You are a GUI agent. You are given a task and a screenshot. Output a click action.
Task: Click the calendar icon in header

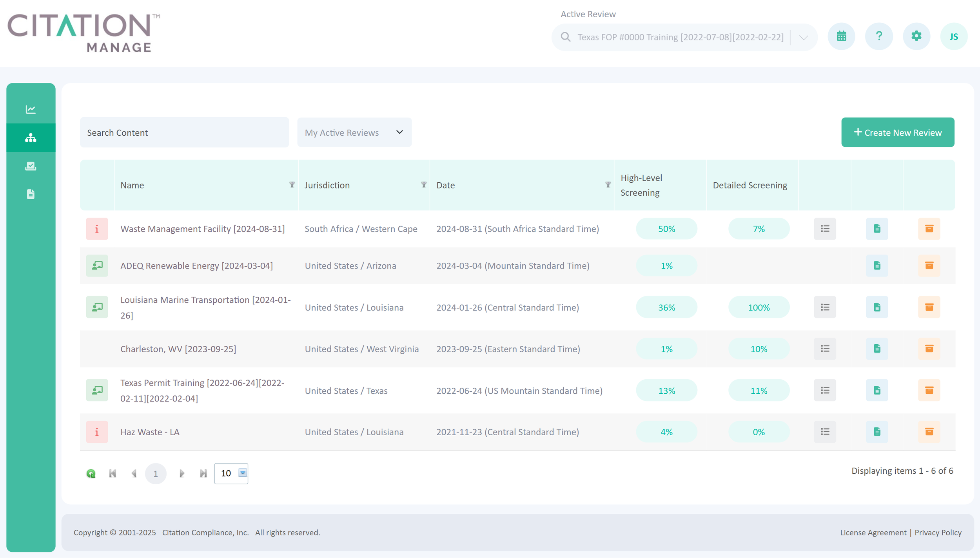[x=841, y=36]
